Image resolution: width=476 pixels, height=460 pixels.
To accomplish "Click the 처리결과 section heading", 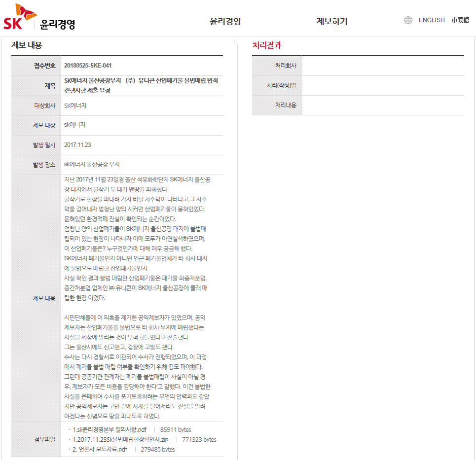I will point(267,45).
